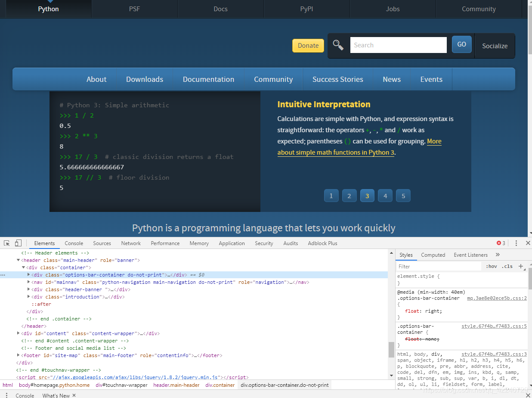
Task: Toggle the .cls classes button
Action: pyautogui.click(x=508, y=266)
